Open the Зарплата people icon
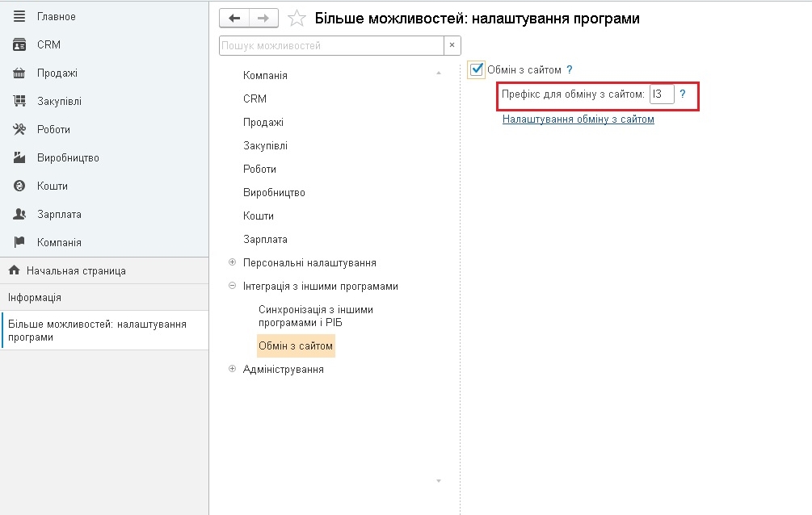Image resolution: width=812 pixels, height=515 pixels. pyautogui.click(x=19, y=214)
